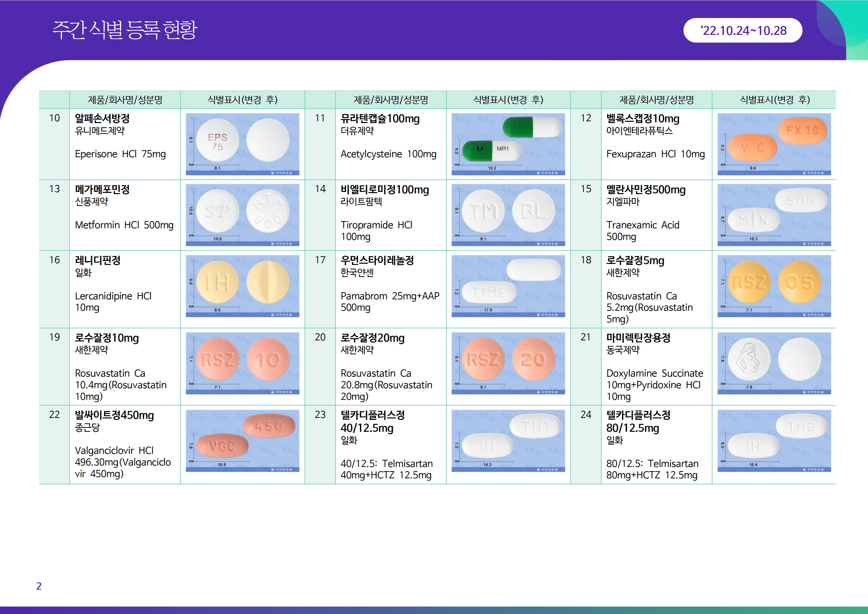Select the TH1 IH white tablet image
Viewport: 868px width, 614px height.
(x=508, y=440)
